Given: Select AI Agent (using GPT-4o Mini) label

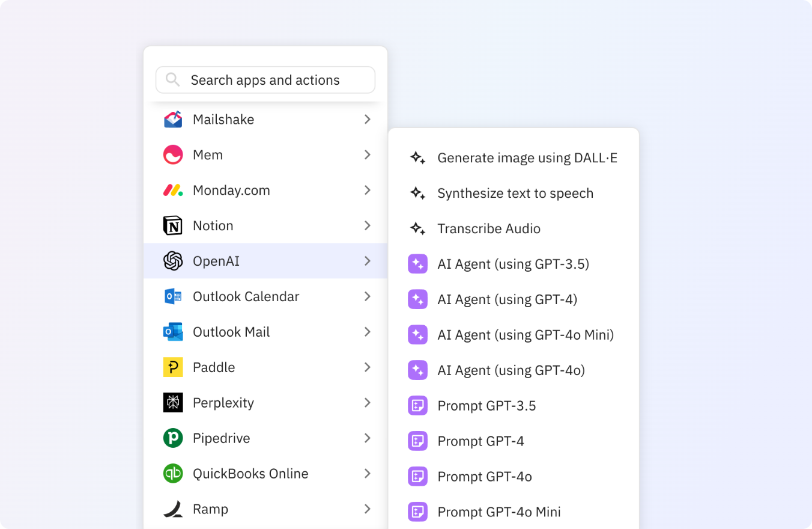Looking at the screenshot, I should pyautogui.click(x=526, y=335).
